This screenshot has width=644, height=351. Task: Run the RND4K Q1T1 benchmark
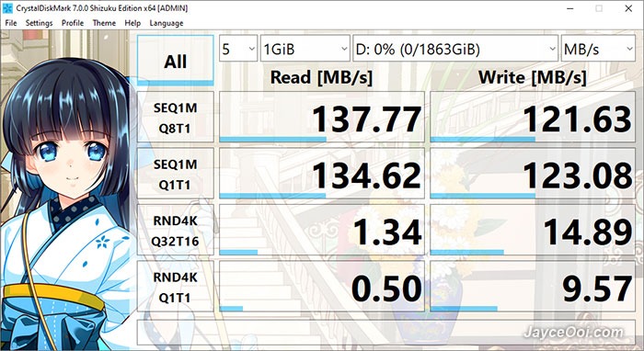[x=176, y=287]
